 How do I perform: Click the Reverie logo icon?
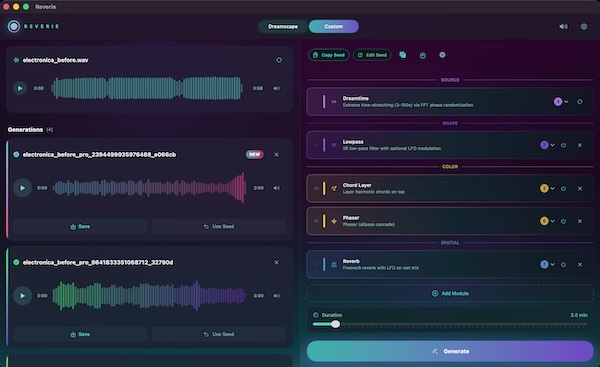tap(14, 26)
